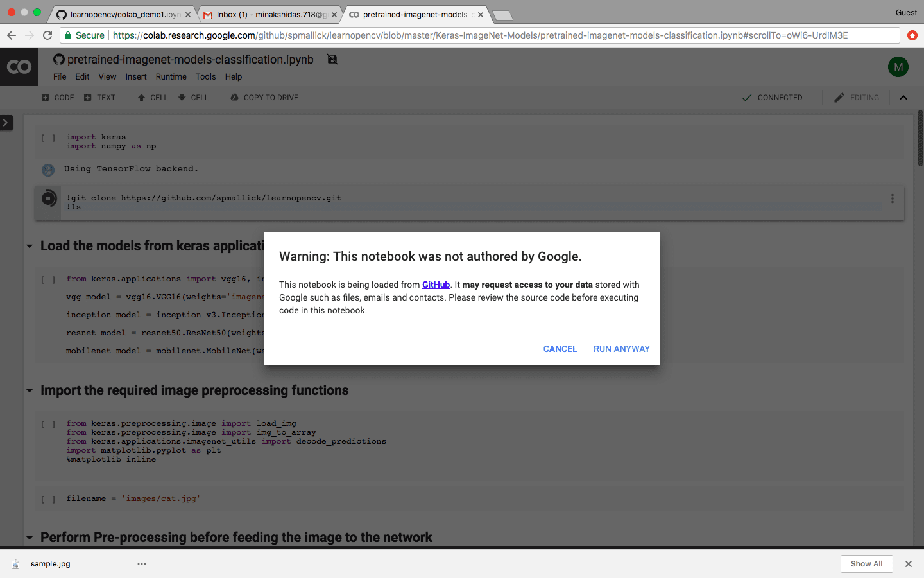Run the load_img import cell
924x578 pixels.
click(48, 424)
